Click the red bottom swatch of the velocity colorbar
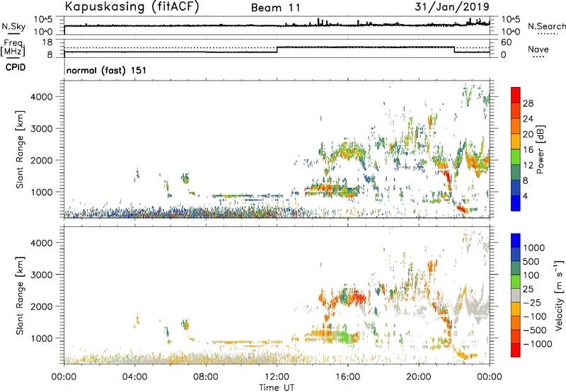This screenshot has height=392, width=566. point(516,350)
